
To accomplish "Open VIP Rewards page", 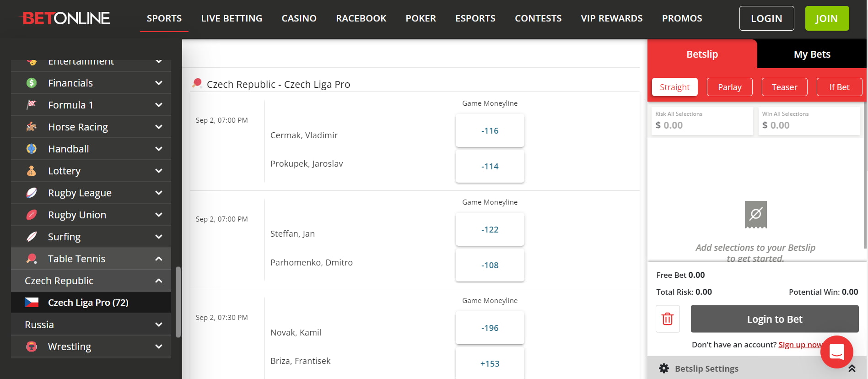I will [612, 18].
